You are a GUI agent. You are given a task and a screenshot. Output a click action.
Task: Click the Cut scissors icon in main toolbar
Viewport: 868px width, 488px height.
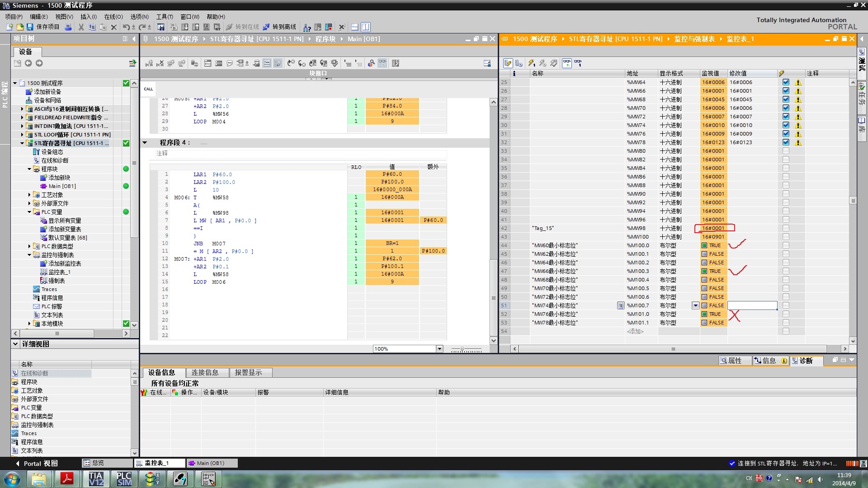(81, 27)
